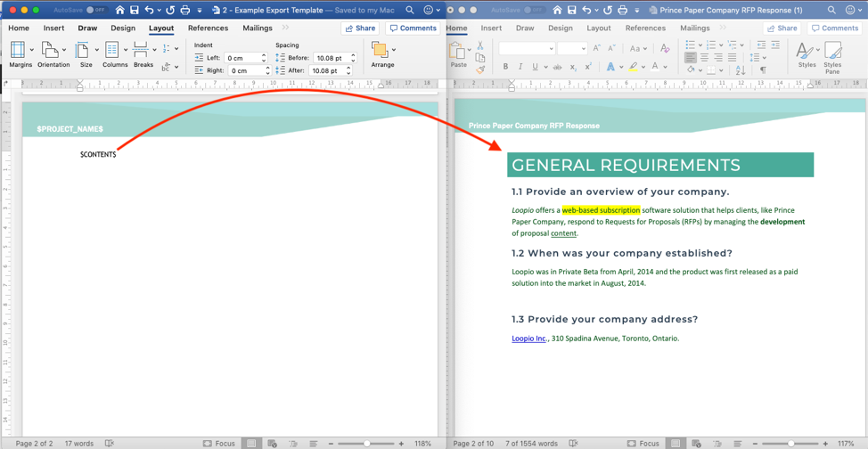
Task: Open the page Size options
Action: pyautogui.click(x=86, y=55)
